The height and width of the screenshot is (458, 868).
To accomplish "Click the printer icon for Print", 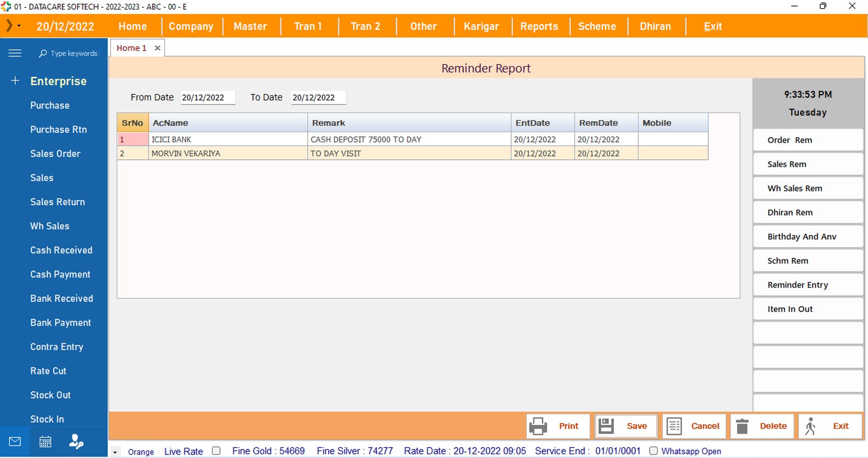I will tap(538, 426).
